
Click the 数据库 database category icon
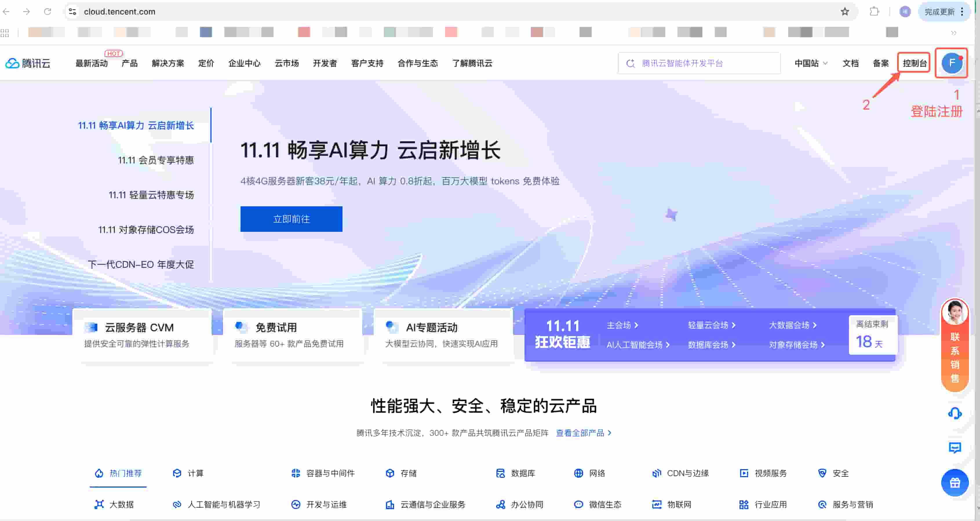[501, 473]
